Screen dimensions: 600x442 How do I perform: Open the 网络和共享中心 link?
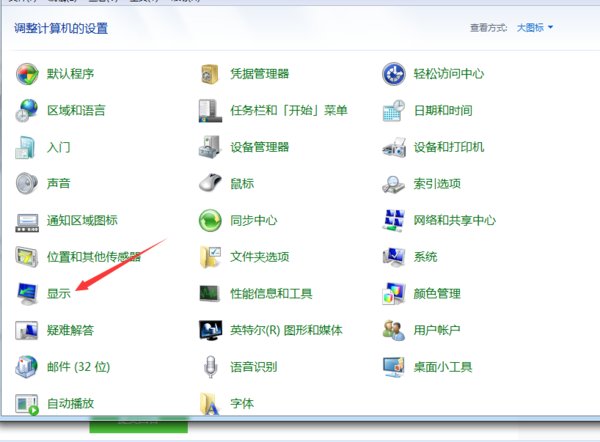click(455, 220)
